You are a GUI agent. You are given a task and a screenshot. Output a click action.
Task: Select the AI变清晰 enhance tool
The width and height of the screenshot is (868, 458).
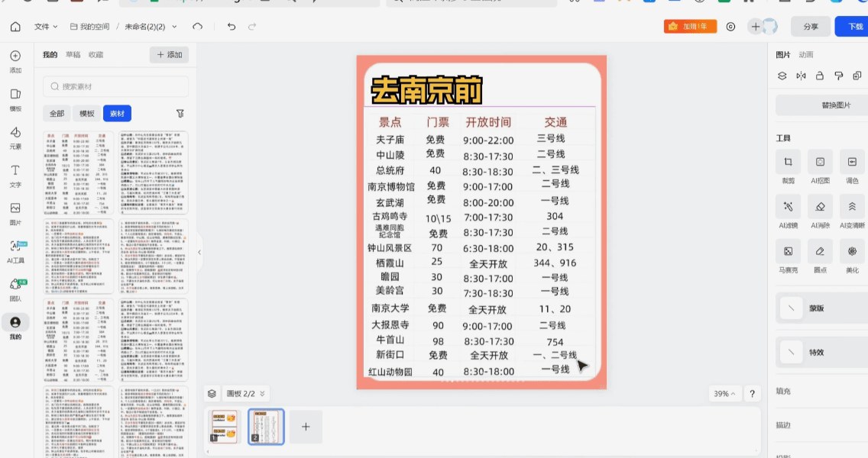pos(852,212)
